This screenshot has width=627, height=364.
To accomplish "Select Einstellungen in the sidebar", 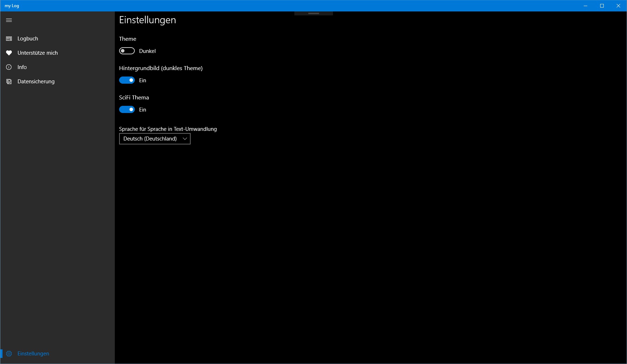I will [x=57, y=354].
